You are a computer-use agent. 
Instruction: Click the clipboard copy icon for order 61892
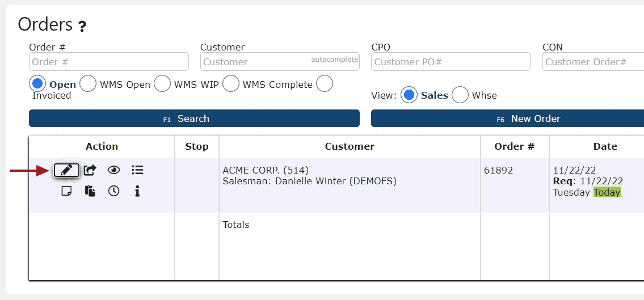pyautogui.click(x=90, y=191)
